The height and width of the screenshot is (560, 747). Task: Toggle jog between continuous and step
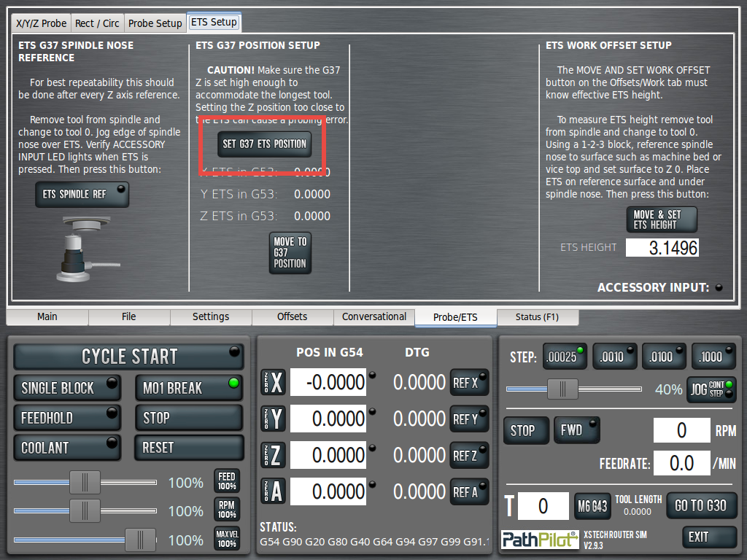tap(711, 389)
